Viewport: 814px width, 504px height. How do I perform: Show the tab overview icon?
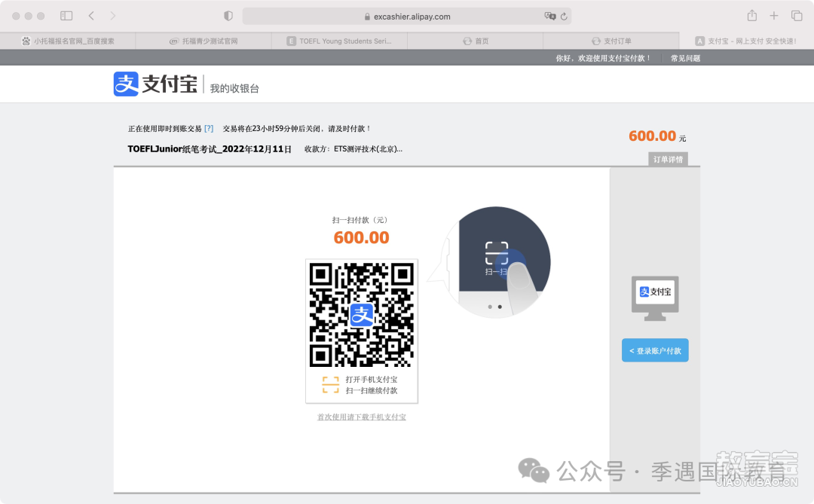[x=797, y=16]
